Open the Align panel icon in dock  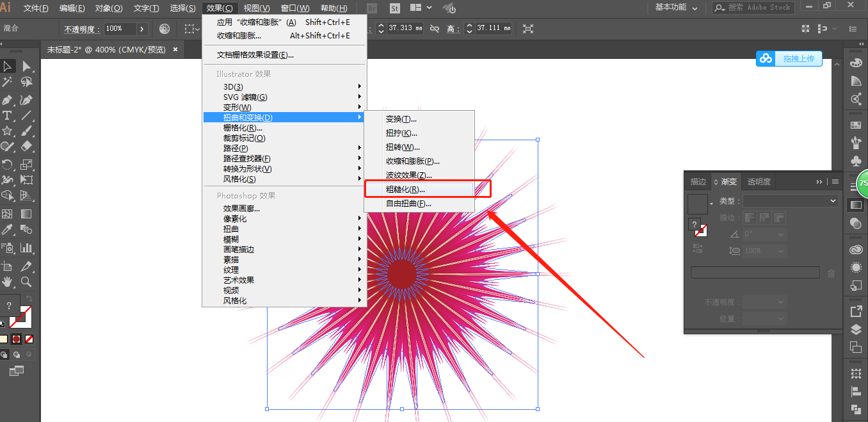click(x=856, y=391)
